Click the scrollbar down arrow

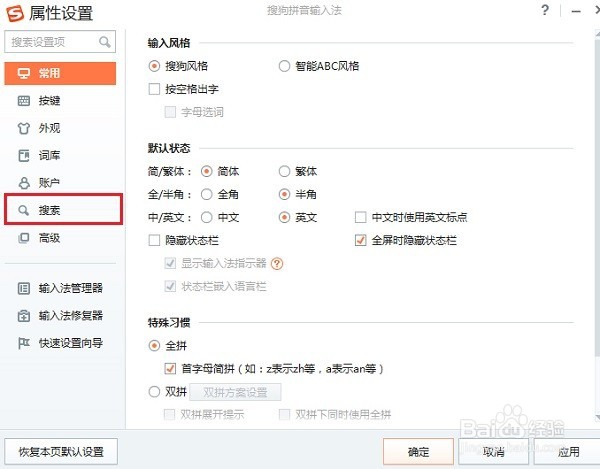tap(597, 417)
